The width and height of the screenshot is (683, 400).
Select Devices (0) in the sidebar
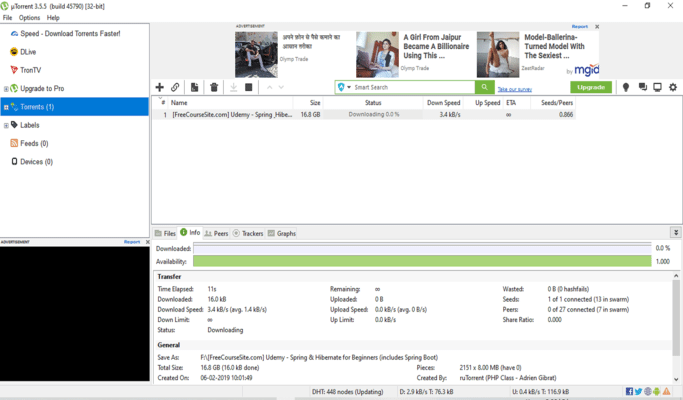point(36,162)
